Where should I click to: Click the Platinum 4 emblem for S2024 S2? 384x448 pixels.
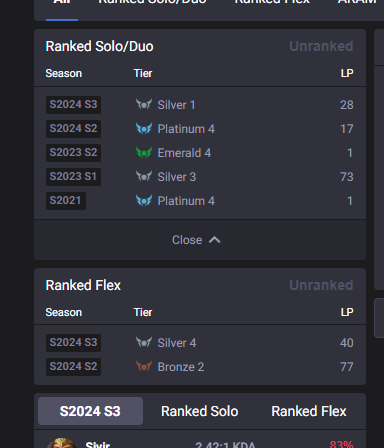144,128
